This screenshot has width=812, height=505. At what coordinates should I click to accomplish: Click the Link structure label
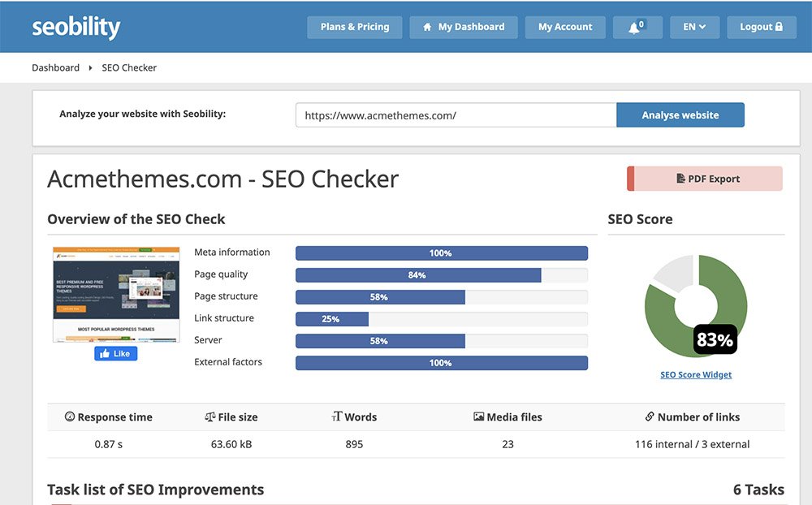[x=224, y=318]
